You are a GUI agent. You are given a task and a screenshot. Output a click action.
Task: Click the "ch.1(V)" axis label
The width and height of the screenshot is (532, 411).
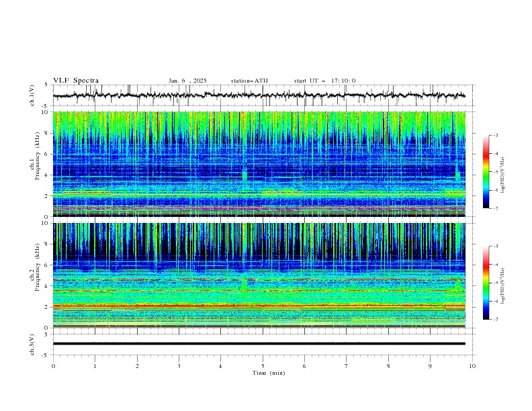coord(32,95)
